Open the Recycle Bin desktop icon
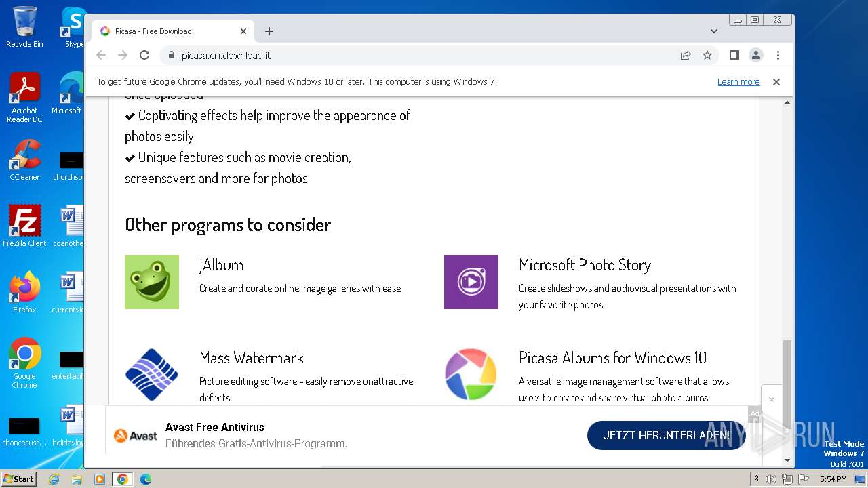Screen dimensions: 868x488 tap(24, 27)
